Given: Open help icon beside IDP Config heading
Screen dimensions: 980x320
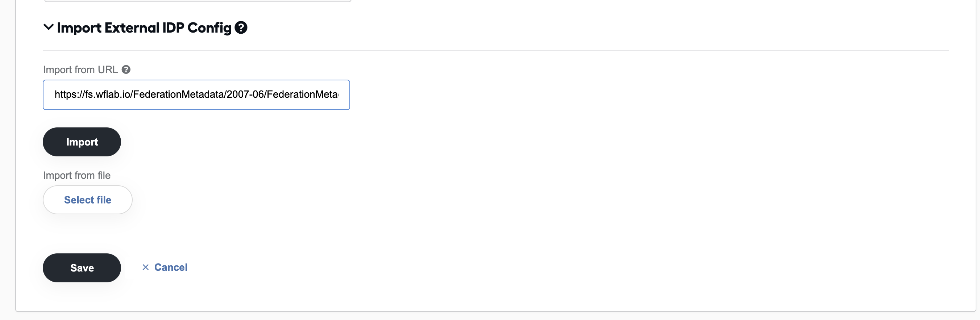Looking at the screenshot, I should click(x=241, y=28).
